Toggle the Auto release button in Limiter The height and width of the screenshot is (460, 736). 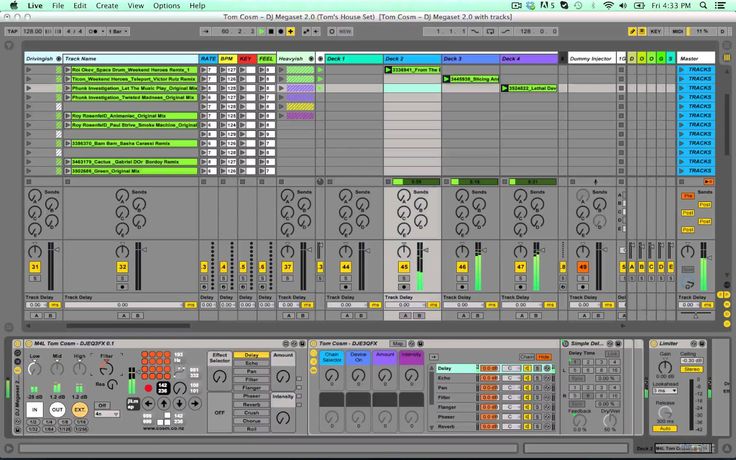tap(665, 429)
